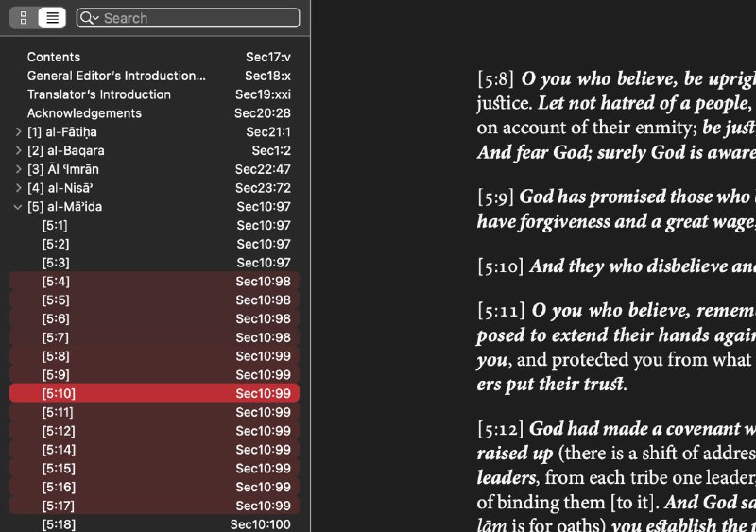Switch sidebar to table of contents list view

coord(52,18)
